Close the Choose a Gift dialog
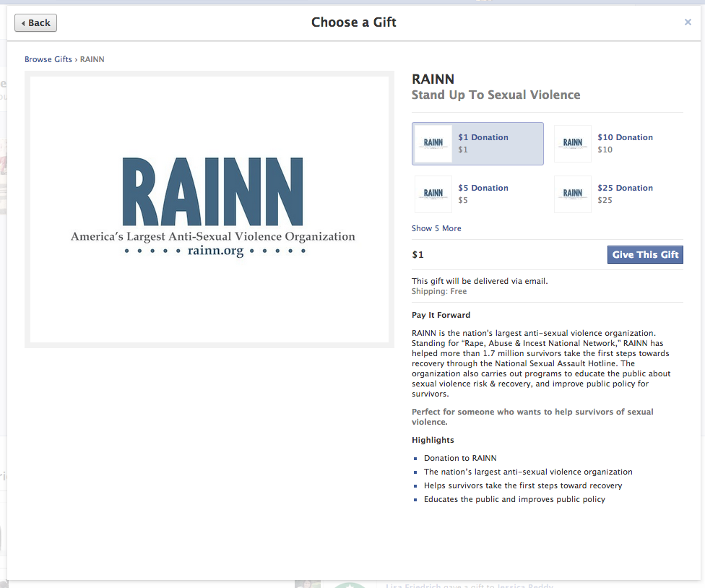The height and width of the screenshot is (588, 705). point(688,22)
